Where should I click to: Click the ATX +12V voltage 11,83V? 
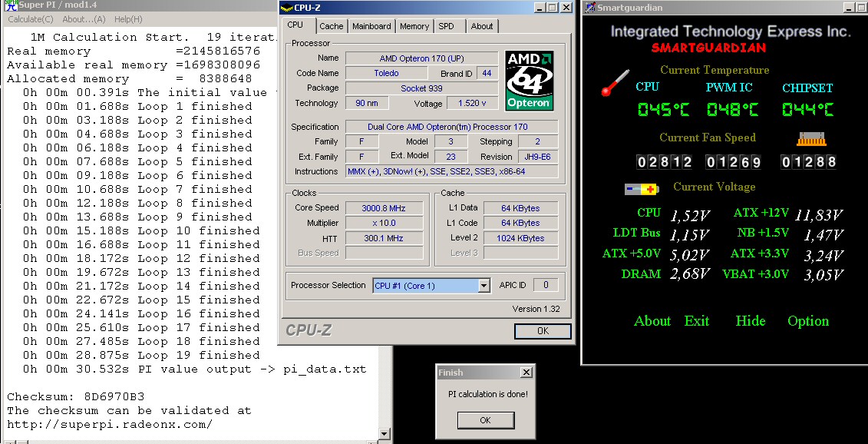coord(820,215)
